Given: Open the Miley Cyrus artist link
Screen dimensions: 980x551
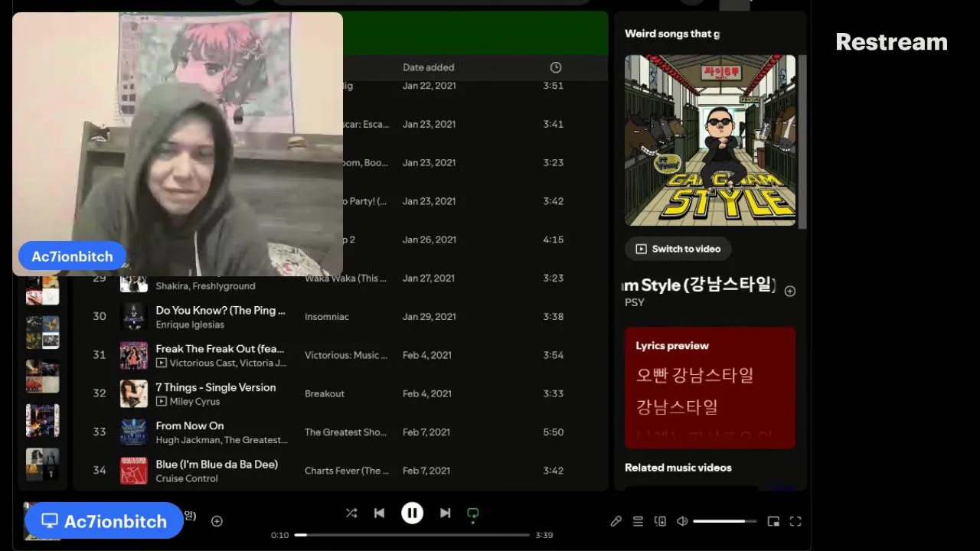Looking at the screenshot, I should tap(194, 402).
